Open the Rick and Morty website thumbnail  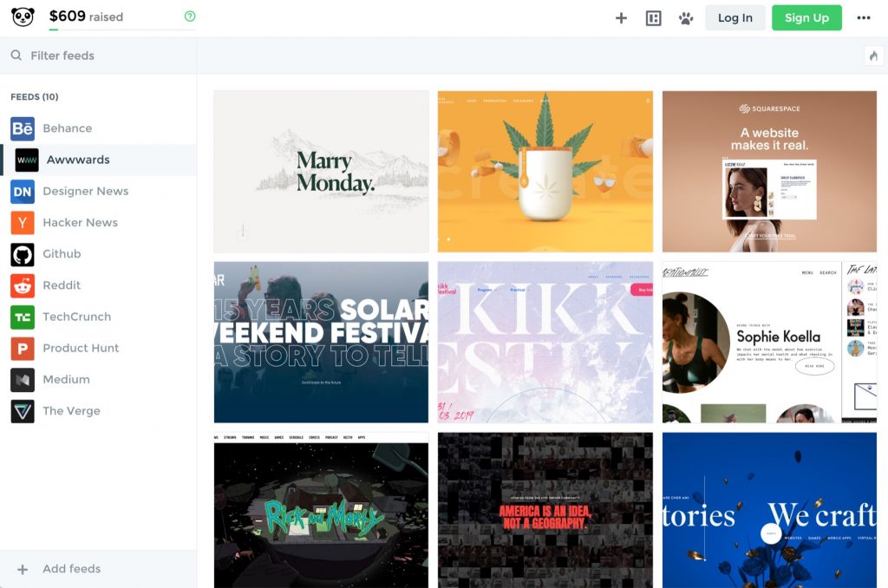click(321, 510)
